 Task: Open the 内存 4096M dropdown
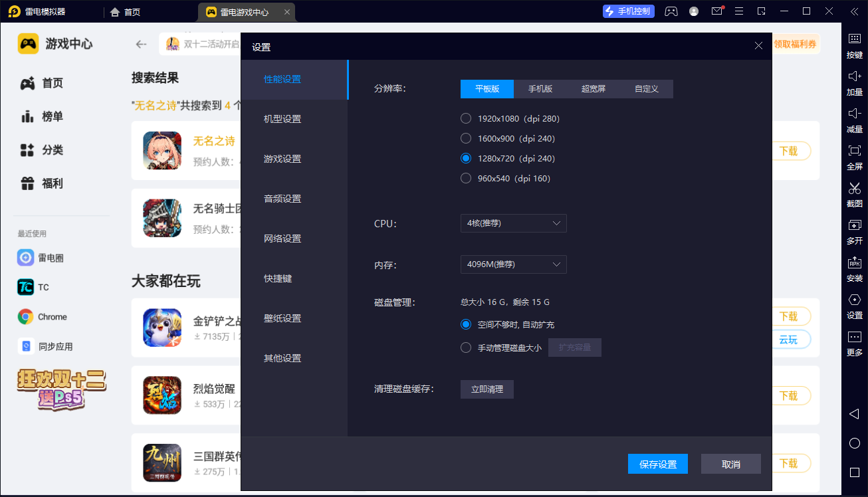[513, 264]
